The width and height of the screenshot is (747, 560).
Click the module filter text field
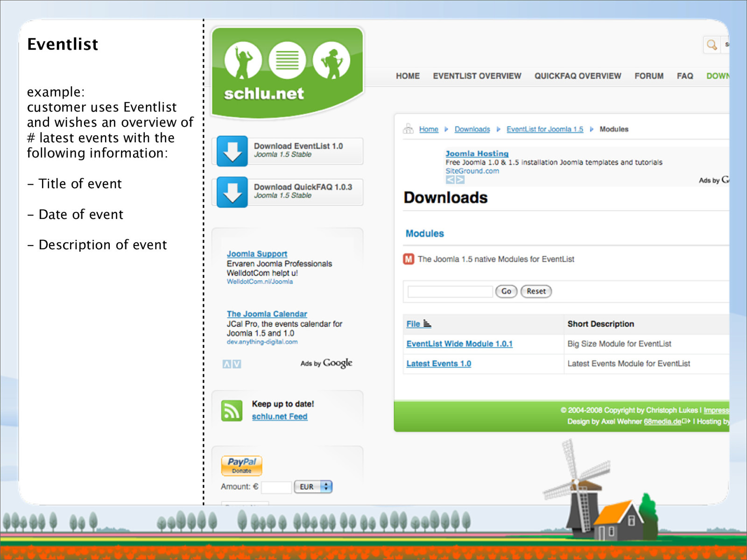(x=450, y=292)
